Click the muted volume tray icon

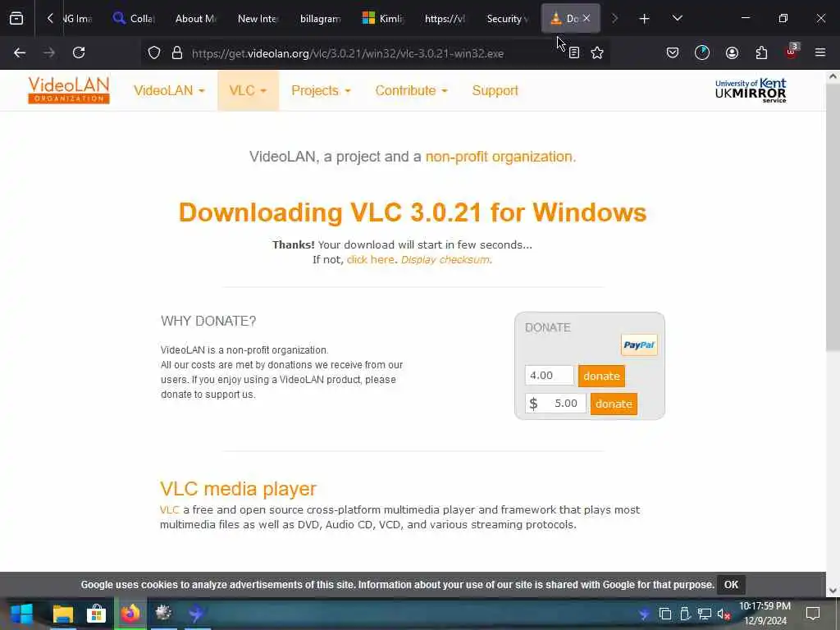(x=724, y=614)
